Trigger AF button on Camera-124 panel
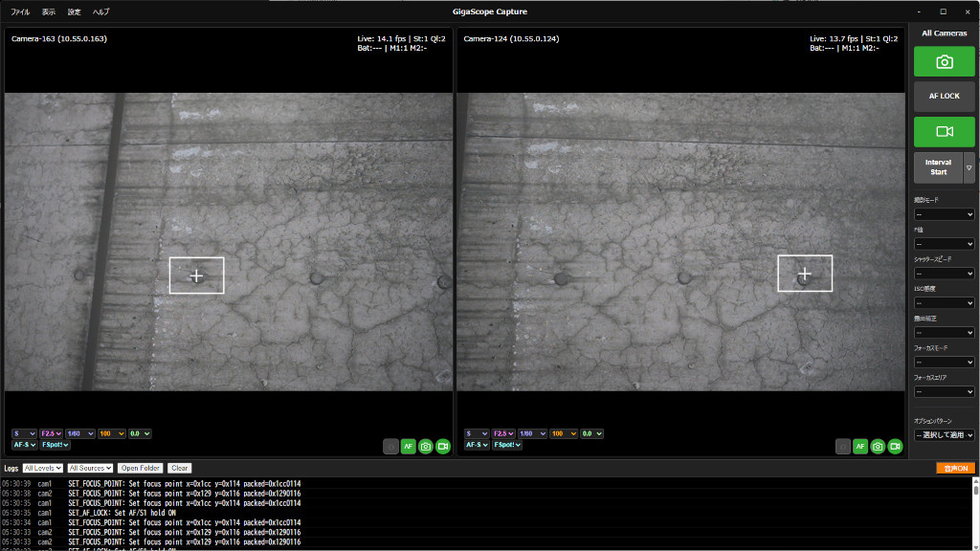The height and width of the screenshot is (551, 980). 860,446
